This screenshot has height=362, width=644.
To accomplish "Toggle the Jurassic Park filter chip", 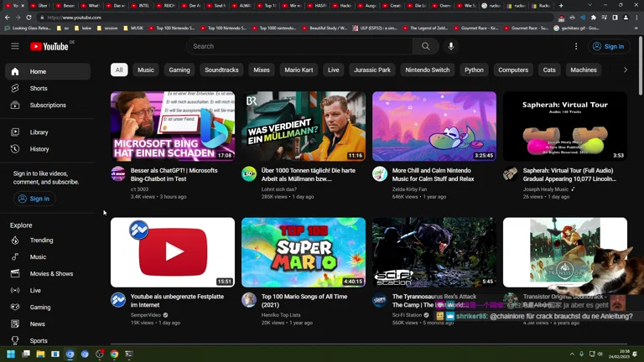I will [x=372, y=70].
